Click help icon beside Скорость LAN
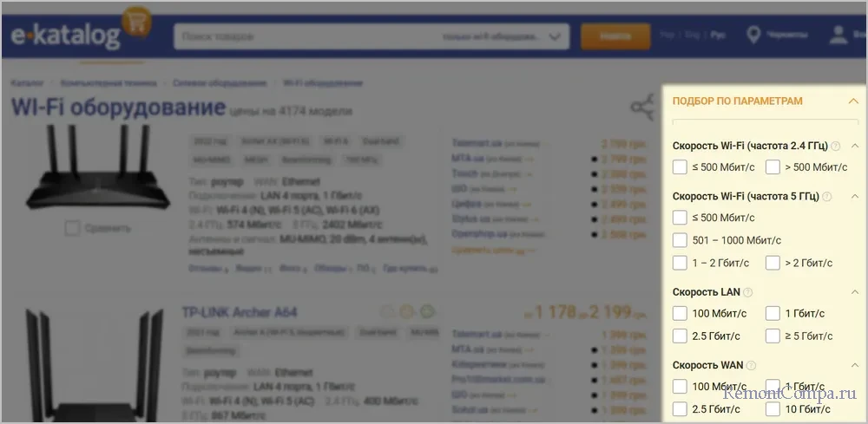Image resolution: width=868 pixels, height=424 pixels. 748,292
